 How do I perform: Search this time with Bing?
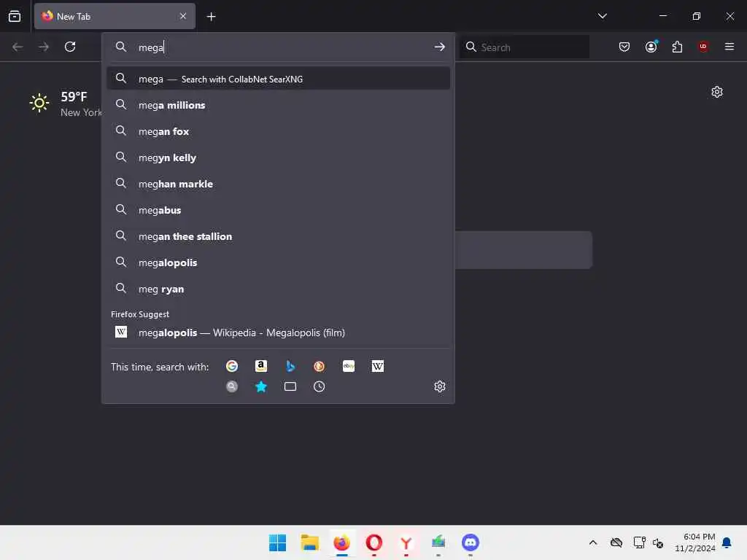290,366
